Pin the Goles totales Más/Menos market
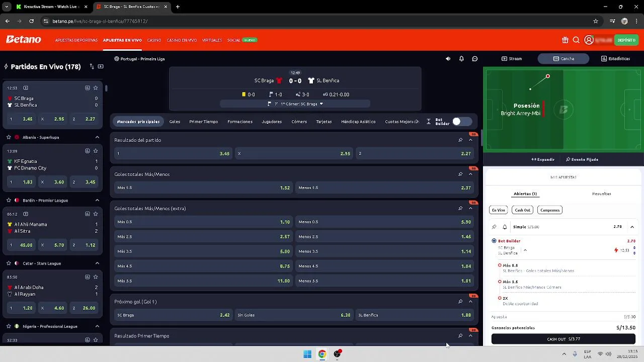This screenshot has width=644, height=362. pyautogui.click(x=460, y=174)
